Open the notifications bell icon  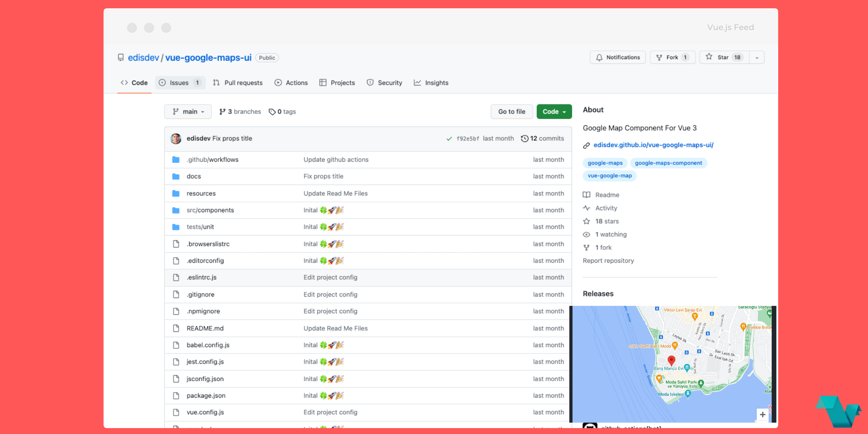tap(599, 57)
